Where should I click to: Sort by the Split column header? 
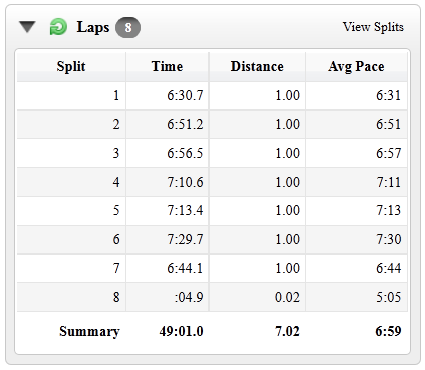(x=71, y=66)
